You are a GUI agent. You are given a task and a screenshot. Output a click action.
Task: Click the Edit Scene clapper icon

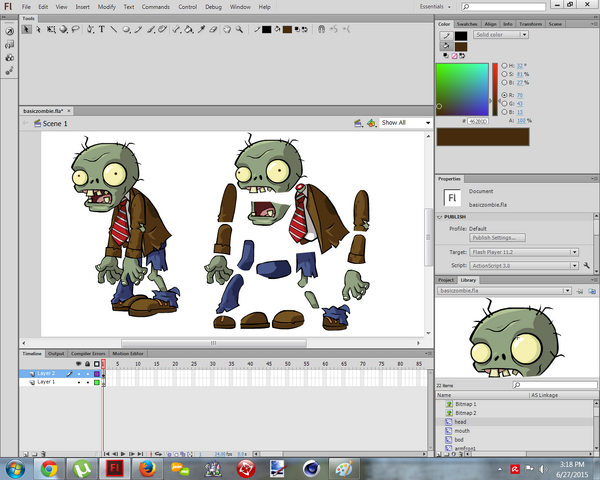[x=358, y=123]
